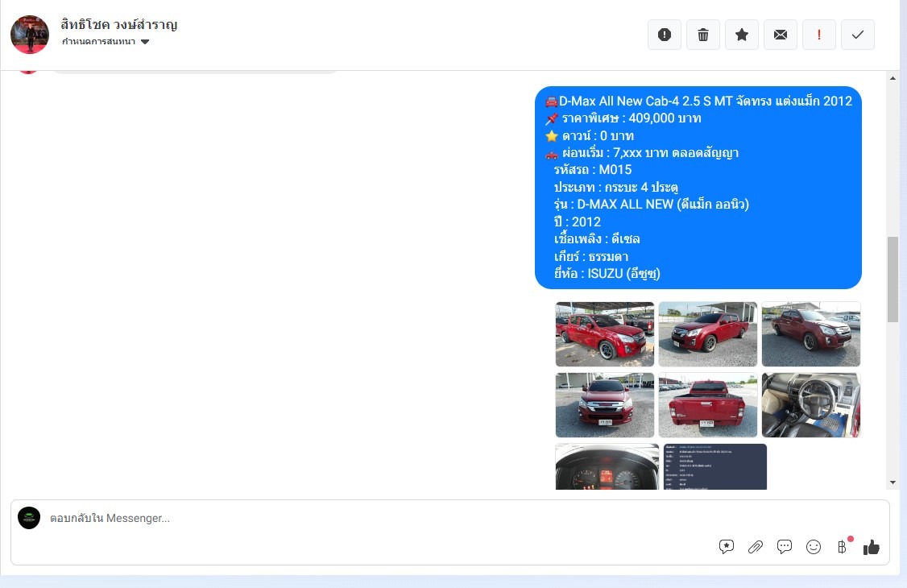Open profile picture of สิทธิโชค วงษ์สำราญ

30,35
